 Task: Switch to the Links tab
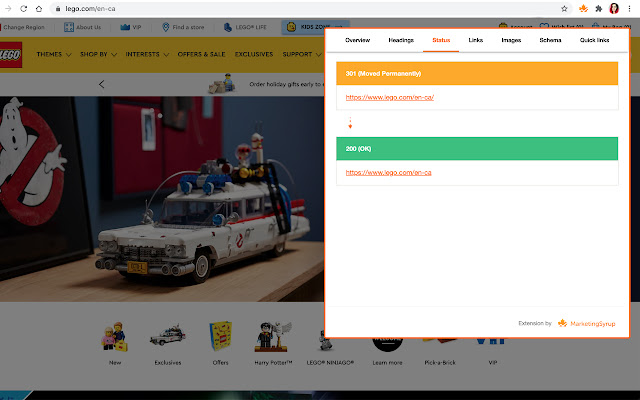[x=476, y=40]
